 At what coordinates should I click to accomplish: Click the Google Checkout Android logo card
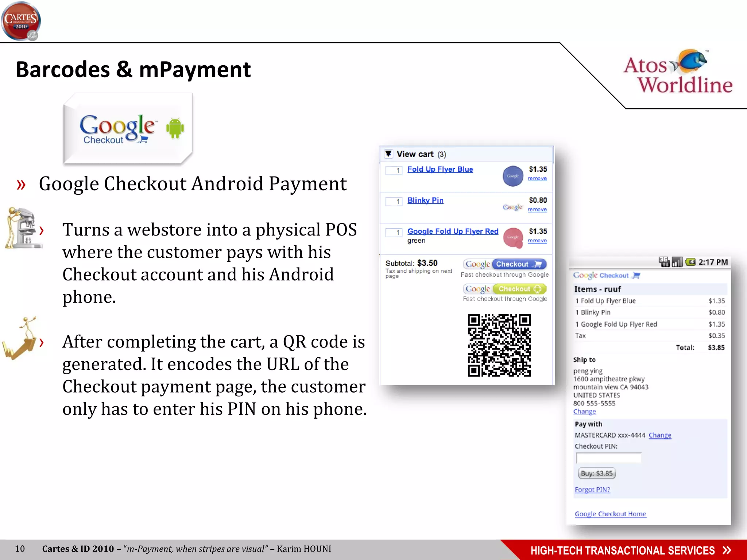(128, 128)
